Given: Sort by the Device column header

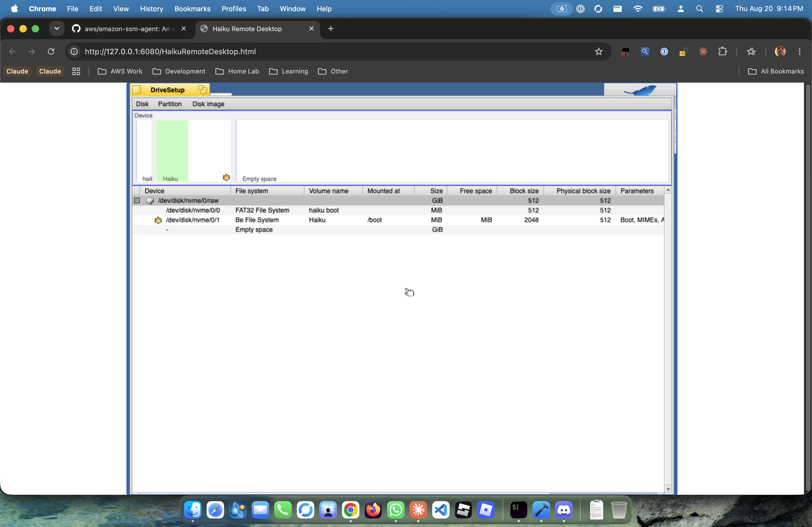Looking at the screenshot, I should (x=185, y=191).
